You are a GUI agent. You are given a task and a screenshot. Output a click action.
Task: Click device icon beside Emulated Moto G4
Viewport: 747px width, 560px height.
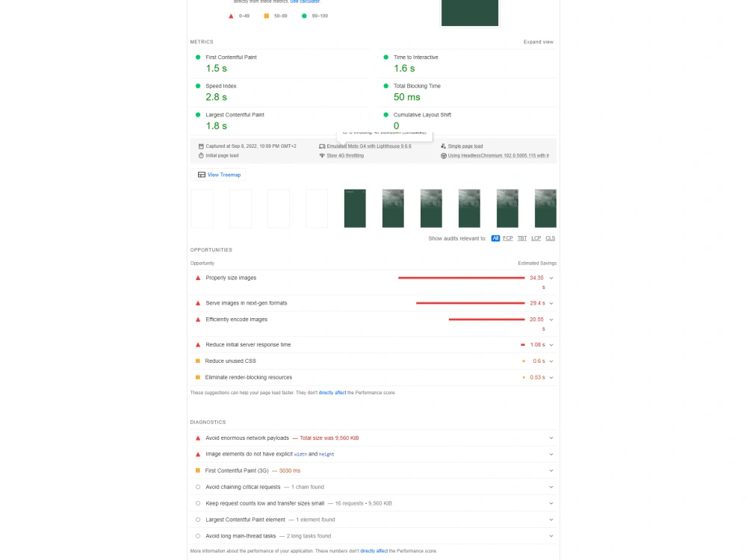click(322, 146)
